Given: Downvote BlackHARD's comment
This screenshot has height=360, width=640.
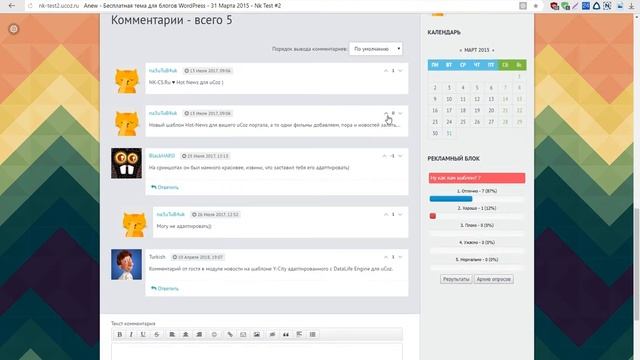Looking at the screenshot, I should click(400, 156).
